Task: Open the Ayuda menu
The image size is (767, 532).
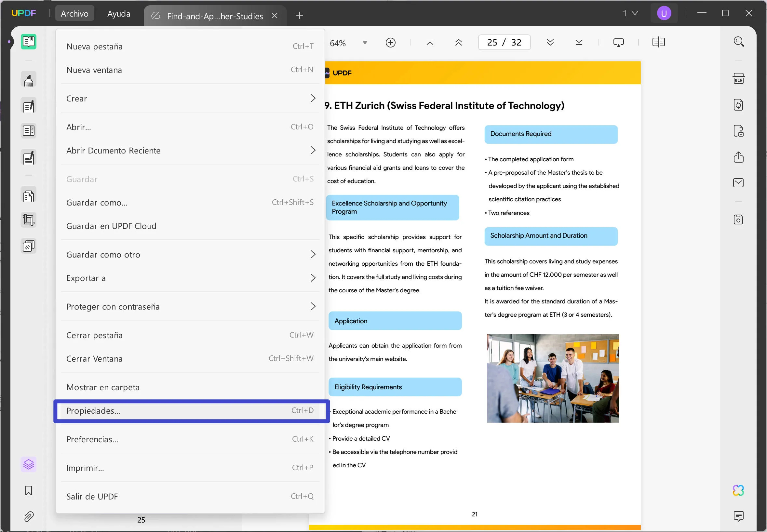Action: (x=119, y=13)
